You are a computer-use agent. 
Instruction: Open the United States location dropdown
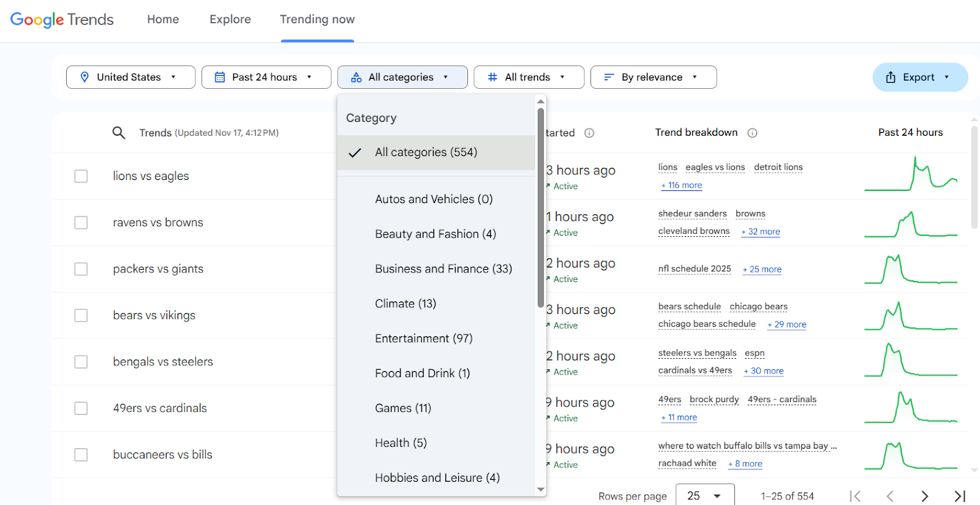click(x=130, y=77)
